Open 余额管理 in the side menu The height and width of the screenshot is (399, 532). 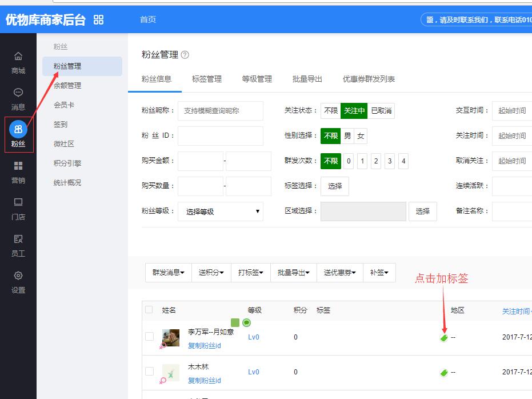click(67, 86)
